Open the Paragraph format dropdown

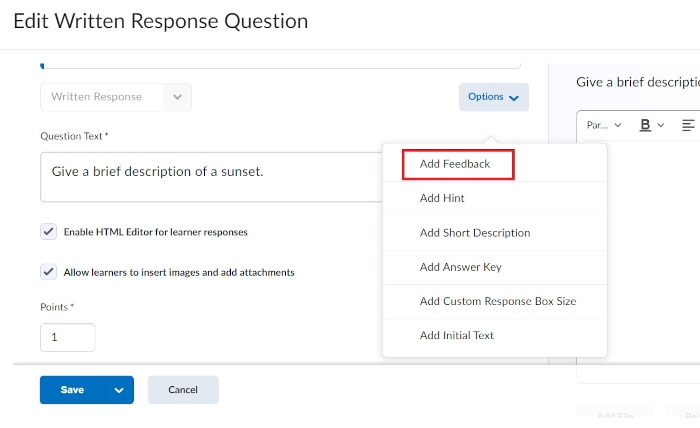tap(603, 125)
